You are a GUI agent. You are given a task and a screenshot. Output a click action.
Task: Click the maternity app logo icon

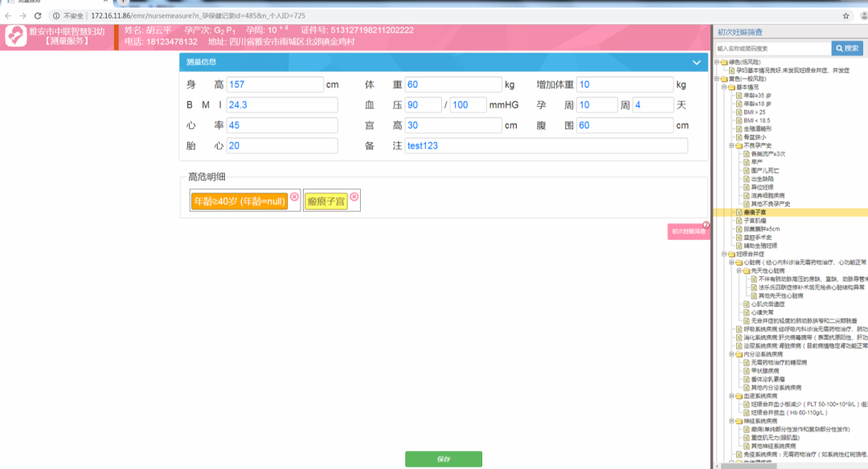[15, 36]
